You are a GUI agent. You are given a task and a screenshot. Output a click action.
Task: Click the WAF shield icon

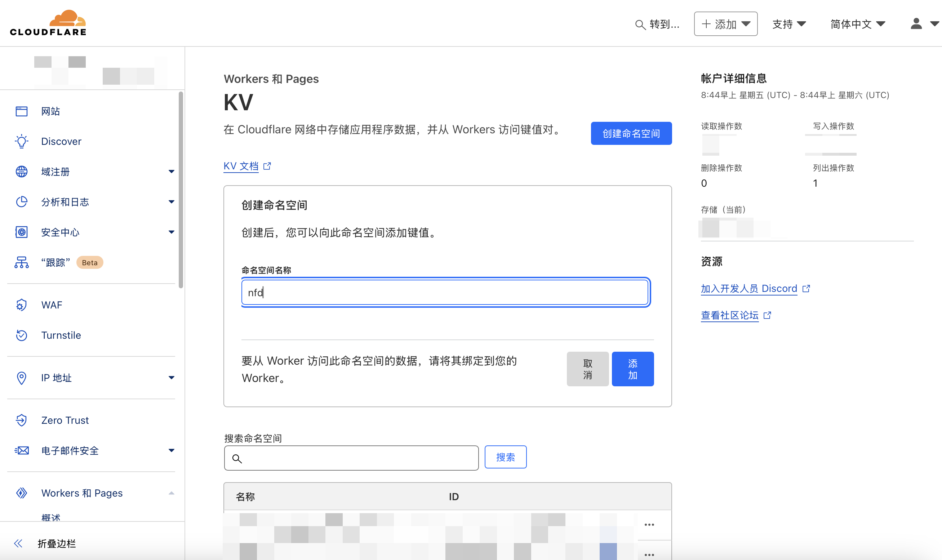[x=22, y=305]
